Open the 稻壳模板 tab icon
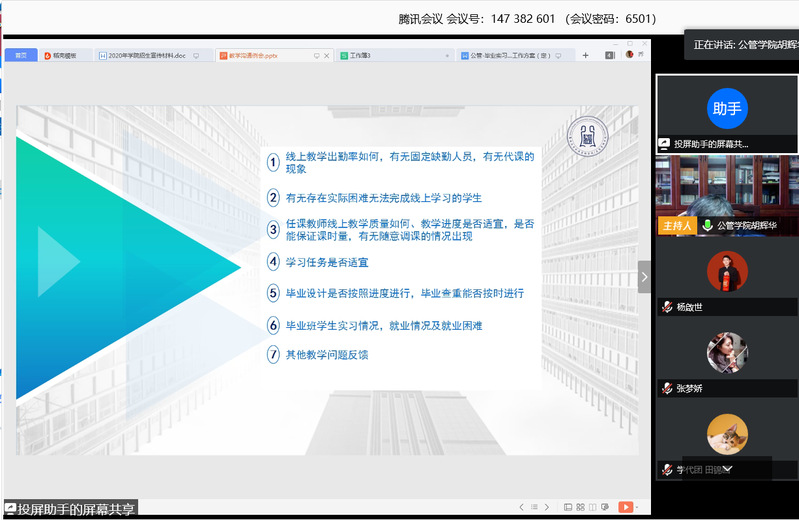Screen dimensions: 799x520 [x=46, y=56]
